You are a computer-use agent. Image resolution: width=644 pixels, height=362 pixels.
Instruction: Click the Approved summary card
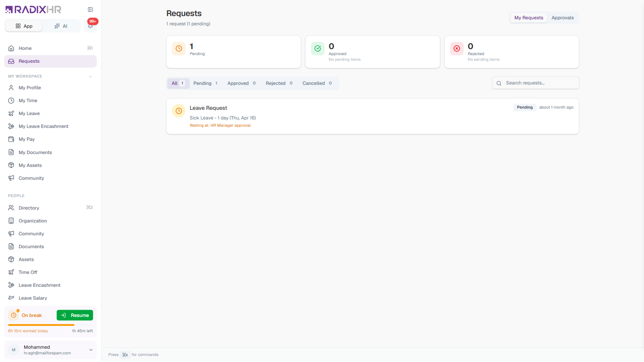[373, 52]
